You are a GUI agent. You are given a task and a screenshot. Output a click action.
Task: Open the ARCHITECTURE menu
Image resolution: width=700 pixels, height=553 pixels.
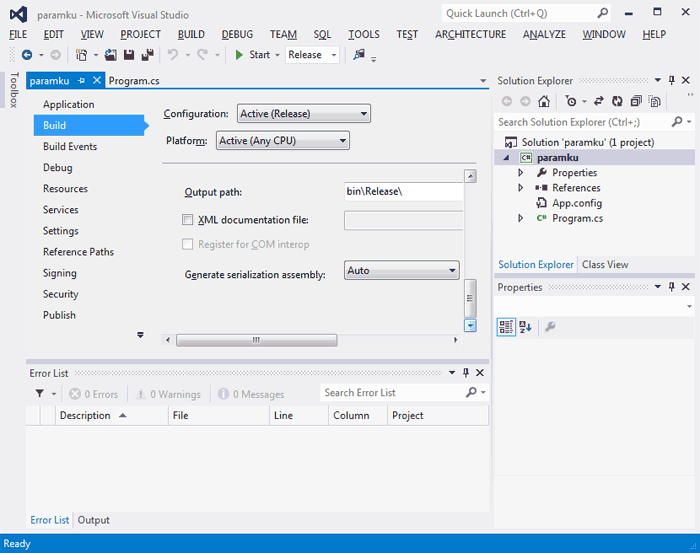tap(471, 34)
